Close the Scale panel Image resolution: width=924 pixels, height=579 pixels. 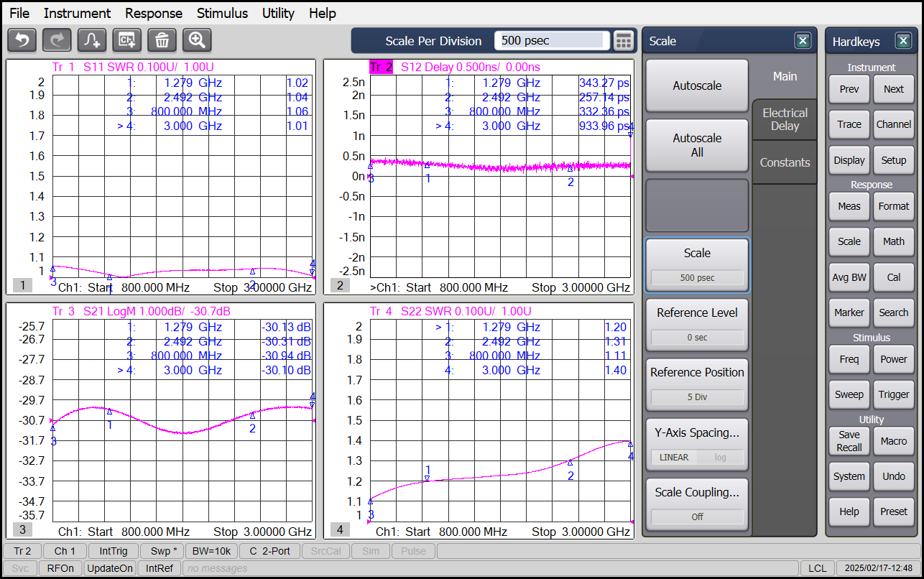pos(803,41)
